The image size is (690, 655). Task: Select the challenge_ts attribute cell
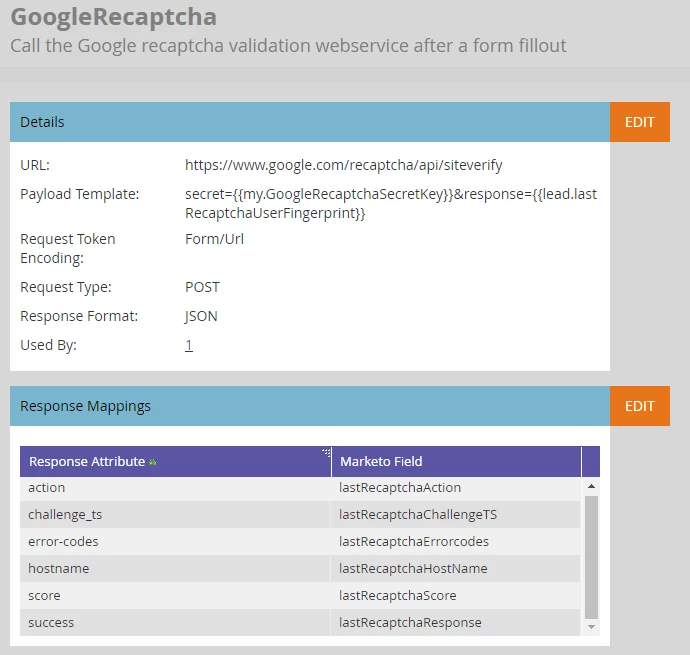tap(175, 515)
